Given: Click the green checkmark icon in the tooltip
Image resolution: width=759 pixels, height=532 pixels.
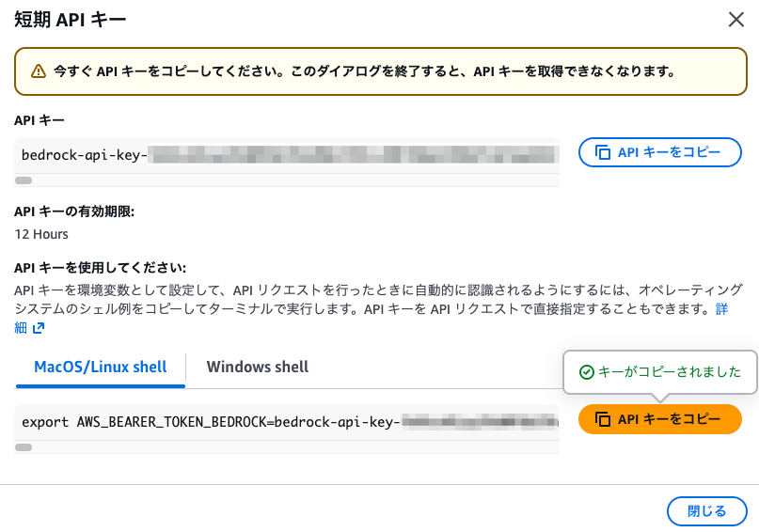Looking at the screenshot, I should 586,372.
